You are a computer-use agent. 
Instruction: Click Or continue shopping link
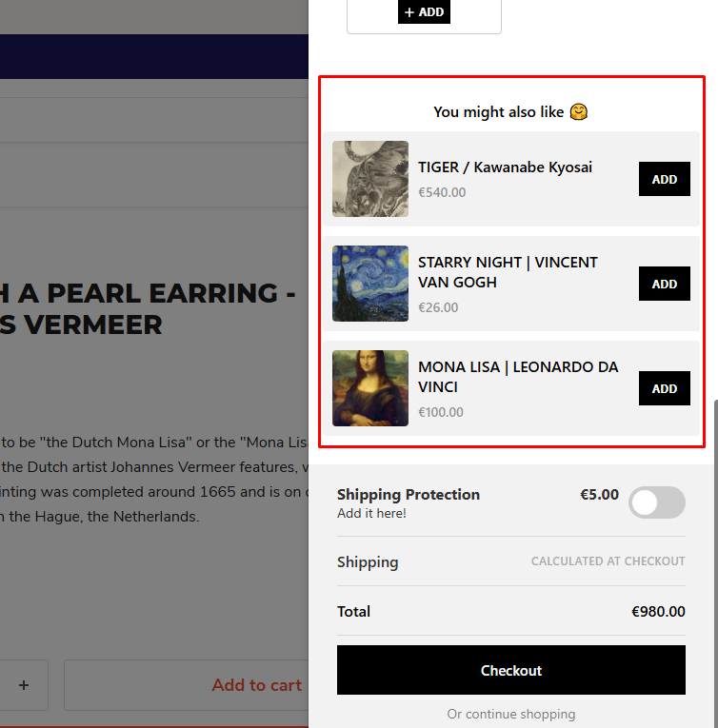(x=511, y=714)
